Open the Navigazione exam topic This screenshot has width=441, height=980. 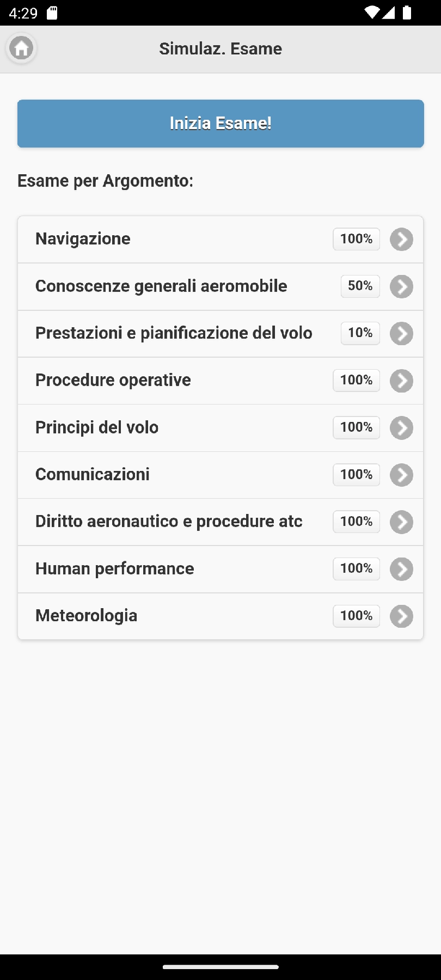click(x=83, y=239)
